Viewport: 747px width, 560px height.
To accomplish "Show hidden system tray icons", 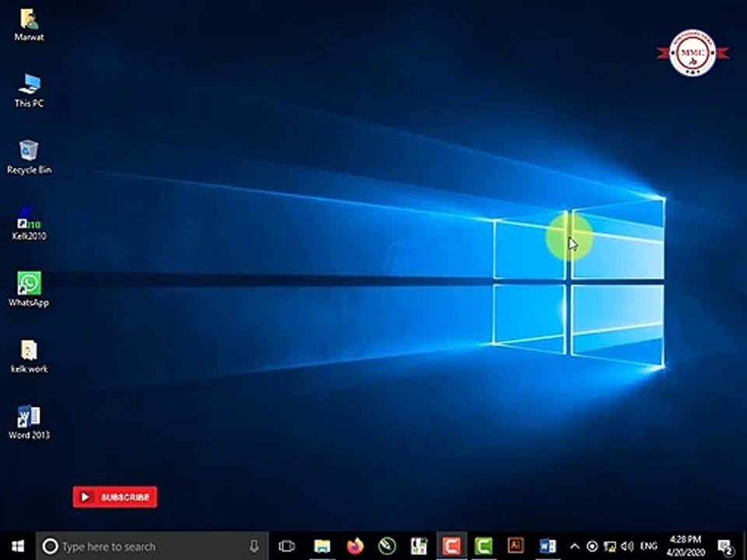I will click(575, 546).
